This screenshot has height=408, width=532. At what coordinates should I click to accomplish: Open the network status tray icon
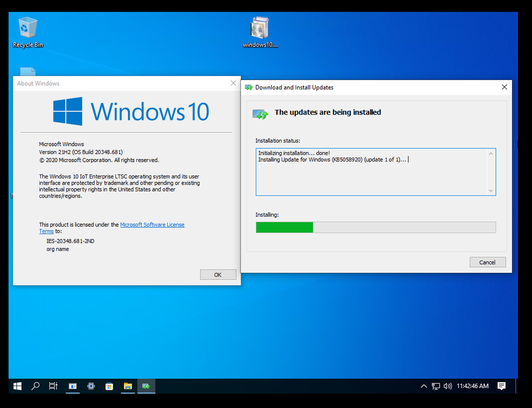[x=436, y=386]
